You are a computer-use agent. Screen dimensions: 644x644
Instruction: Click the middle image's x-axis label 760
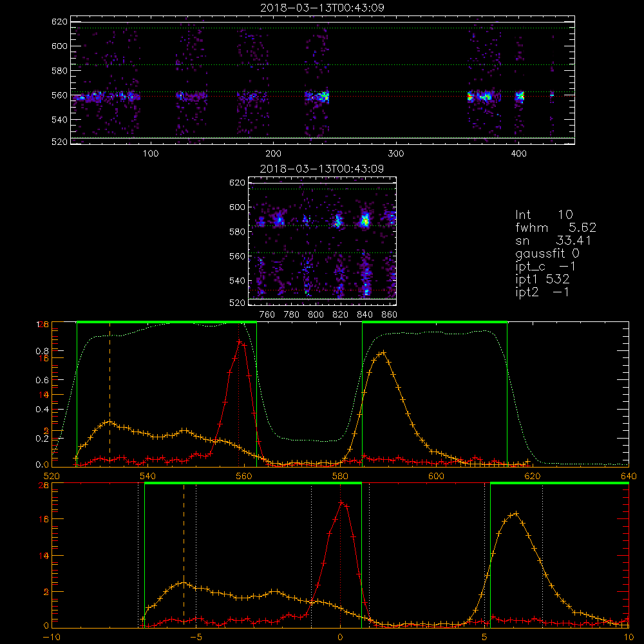click(x=267, y=315)
